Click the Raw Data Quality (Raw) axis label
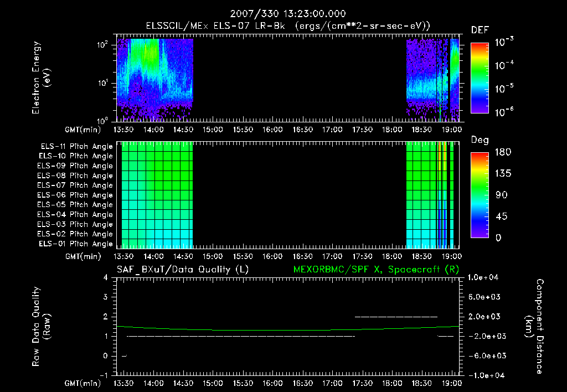This screenshot has height=392, width=567. pyautogui.click(x=41, y=327)
